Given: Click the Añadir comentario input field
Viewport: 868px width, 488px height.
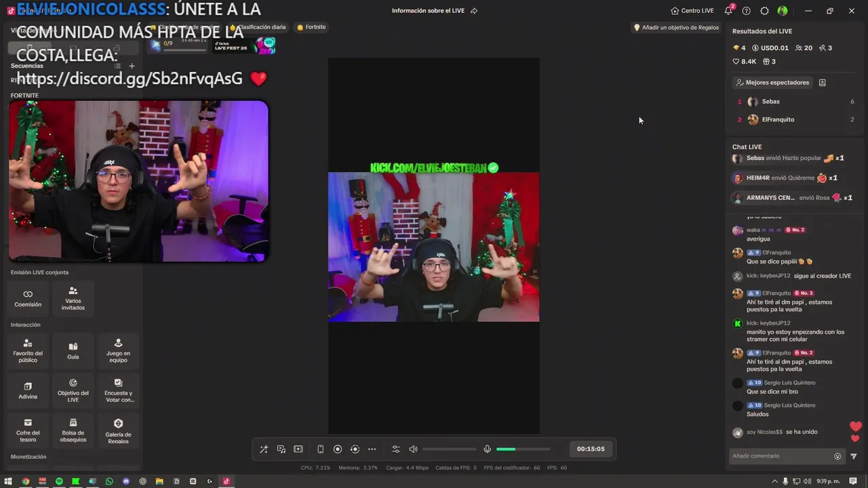Looking at the screenshot, I should point(781,456).
